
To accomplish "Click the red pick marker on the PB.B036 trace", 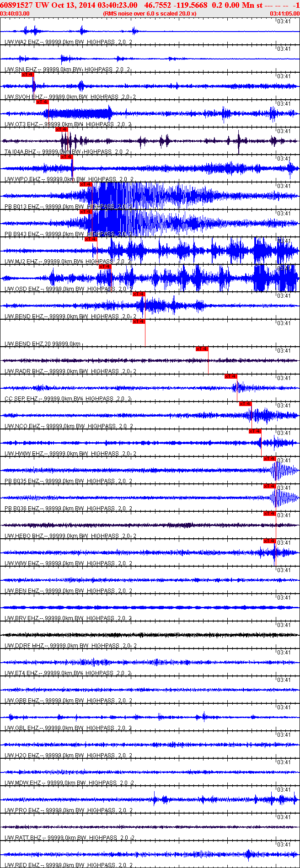I will [x=270, y=486].
